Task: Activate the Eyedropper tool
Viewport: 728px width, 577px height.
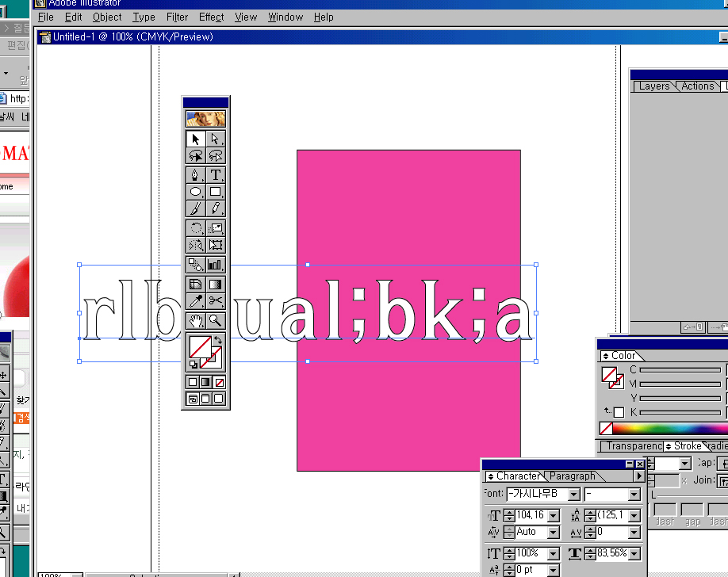Action: [x=196, y=301]
